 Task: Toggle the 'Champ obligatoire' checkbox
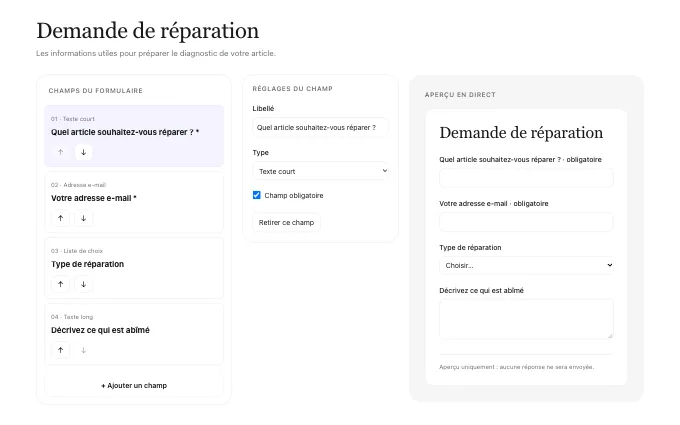pos(257,195)
